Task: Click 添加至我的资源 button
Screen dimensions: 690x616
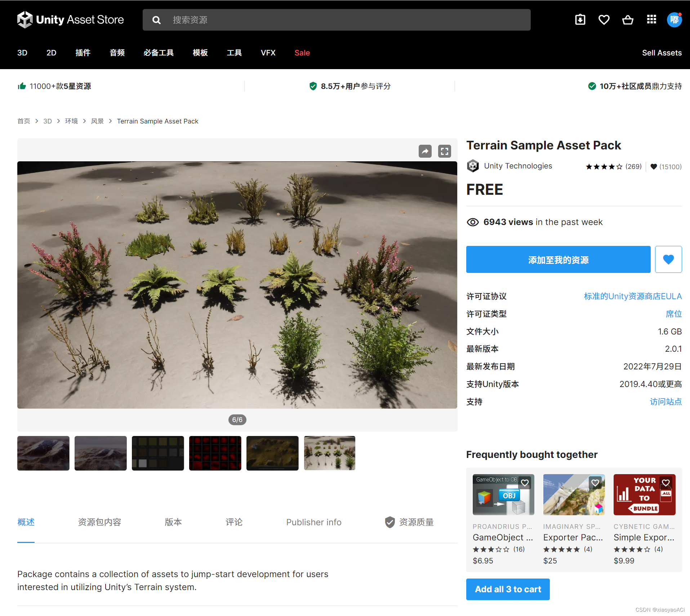Action: (558, 259)
